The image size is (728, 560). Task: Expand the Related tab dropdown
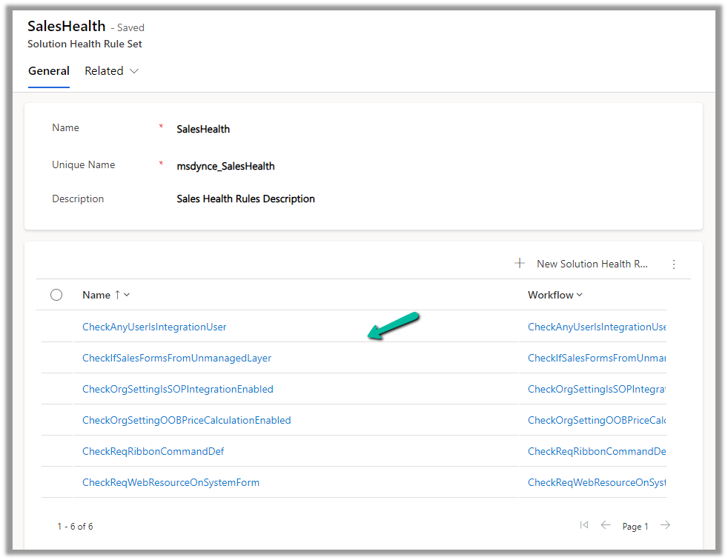coord(134,71)
